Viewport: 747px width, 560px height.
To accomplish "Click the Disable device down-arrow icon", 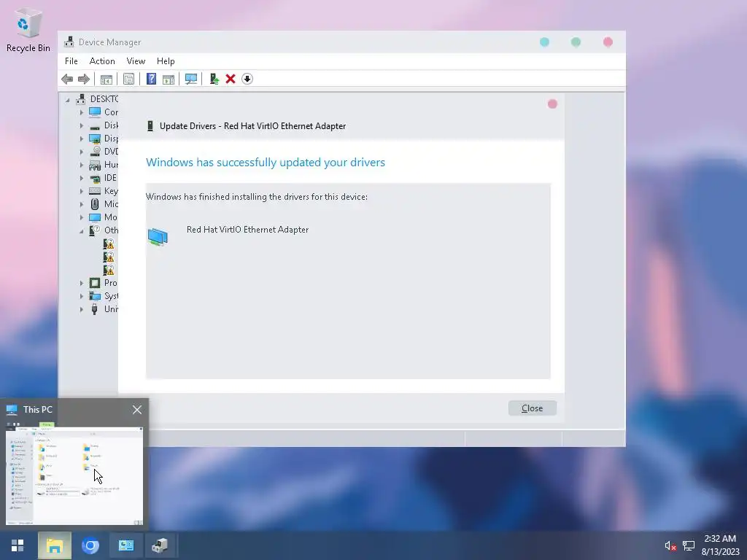I will point(247,79).
